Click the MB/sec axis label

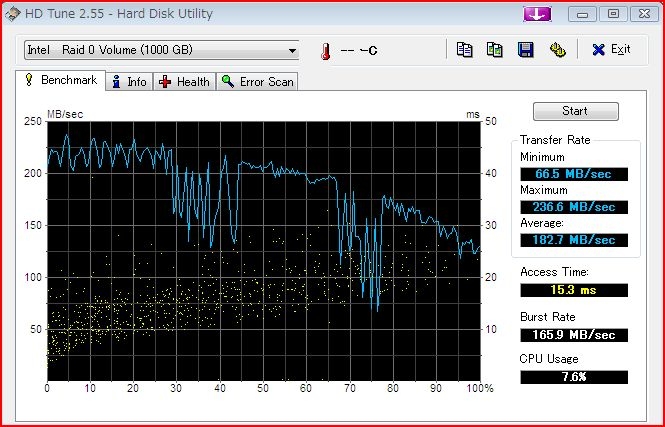click(65, 114)
